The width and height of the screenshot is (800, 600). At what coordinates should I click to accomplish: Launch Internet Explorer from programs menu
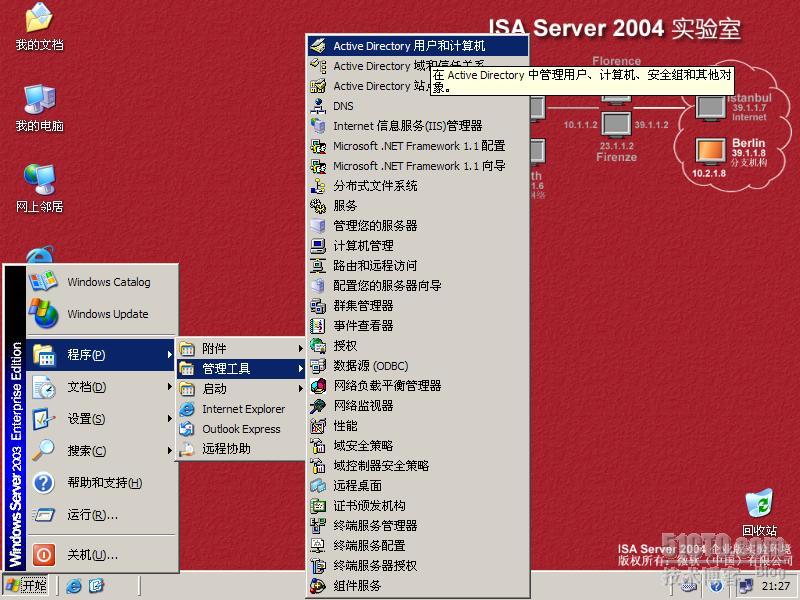pyautogui.click(x=241, y=409)
